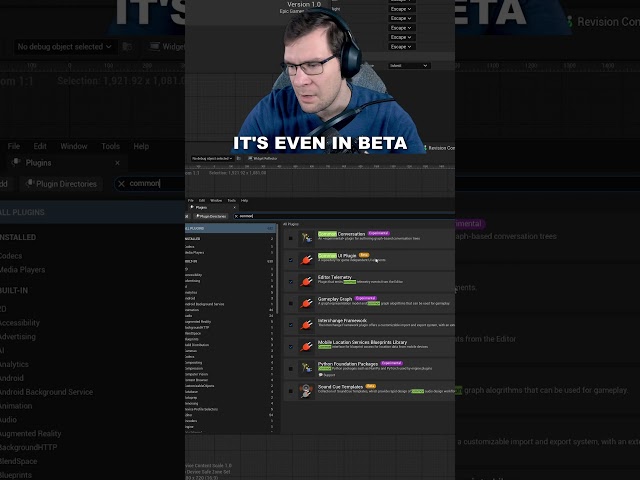Click the Plugin Directories button
Image resolution: width=640 pixels, height=480 pixels.
pyautogui.click(x=211, y=216)
